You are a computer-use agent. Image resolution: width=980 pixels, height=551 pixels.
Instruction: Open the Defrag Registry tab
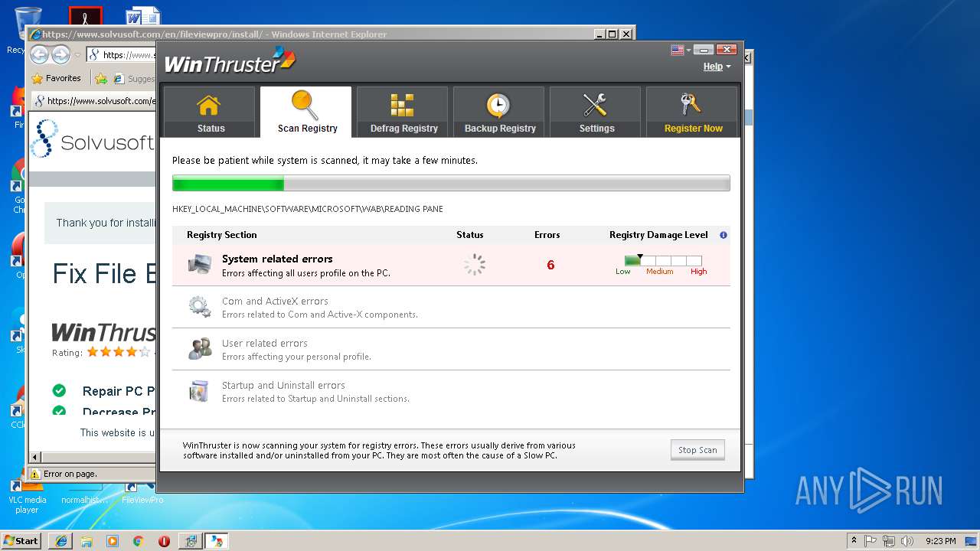[403, 112]
